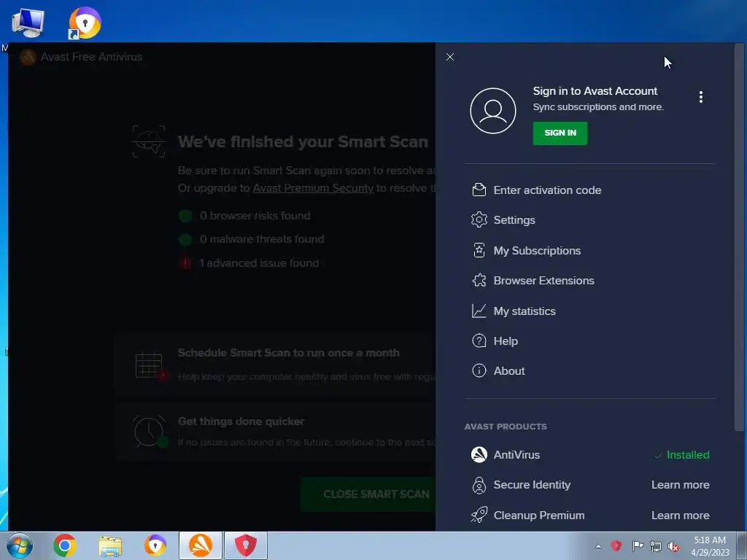The height and width of the screenshot is (560, 747).
Task: Select the Secure Identity product name
Action: pyautogui.click(x=532, y=485)
